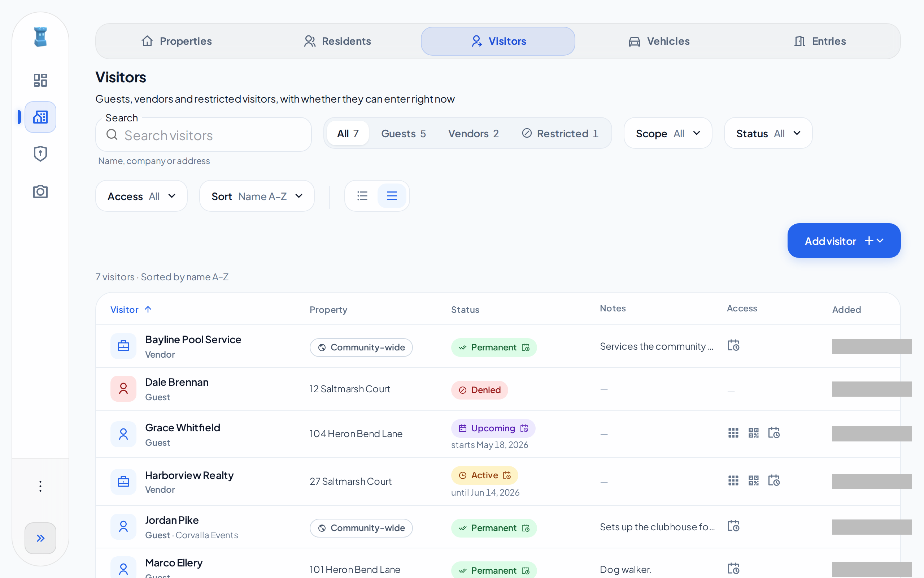Switch to the Residents tab
924x578 pixels.
[x=337, y=41]
